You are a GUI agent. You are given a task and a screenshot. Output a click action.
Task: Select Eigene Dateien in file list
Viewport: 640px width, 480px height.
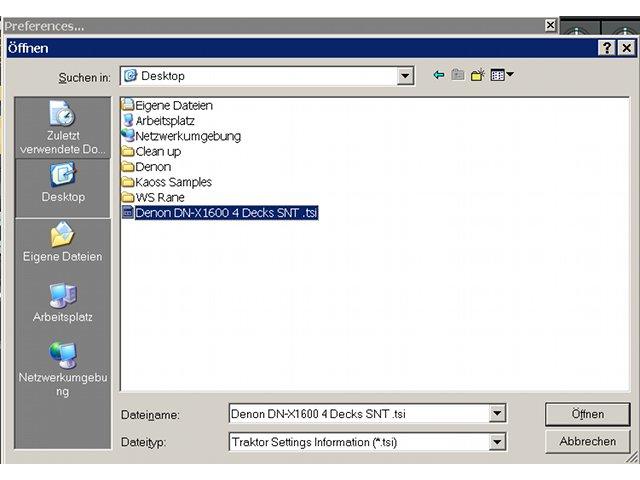pos(167,105)
